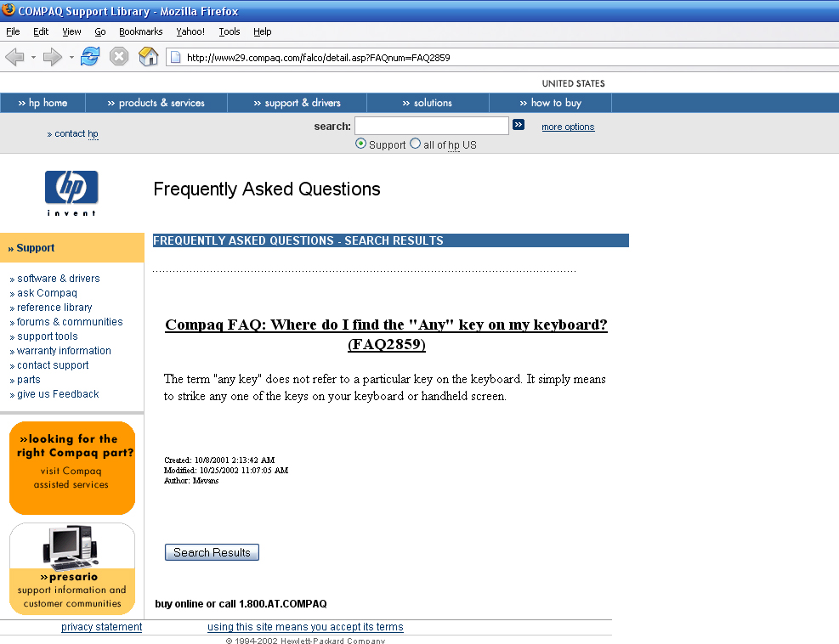Open the Forward button history dropdown

(71, 57)
